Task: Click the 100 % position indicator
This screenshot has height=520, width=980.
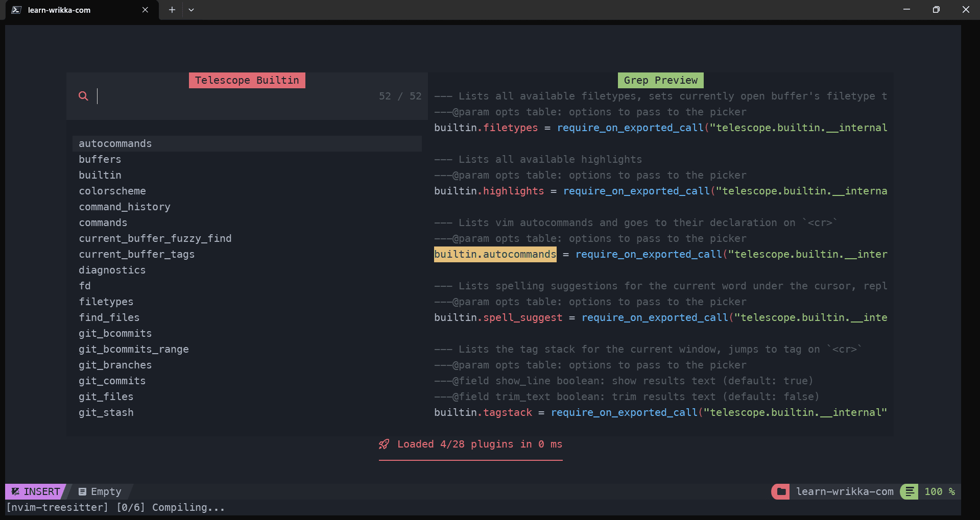Action: pyautogui.click(x=940, y=491)
